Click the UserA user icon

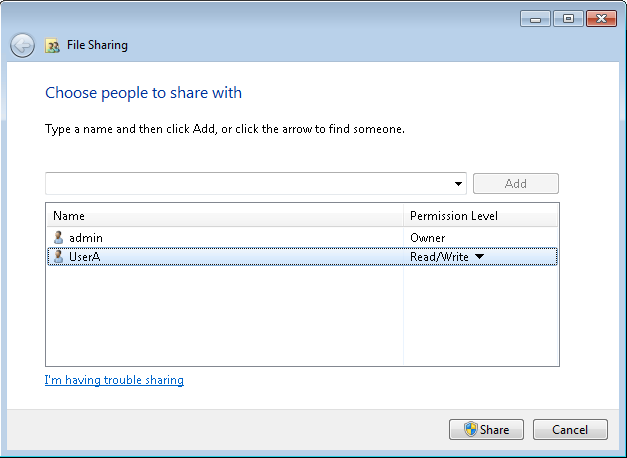58,256
